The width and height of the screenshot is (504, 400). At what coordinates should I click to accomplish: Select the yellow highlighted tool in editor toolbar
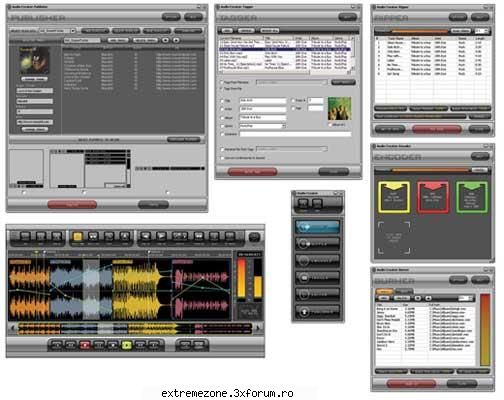click(77, 237)
